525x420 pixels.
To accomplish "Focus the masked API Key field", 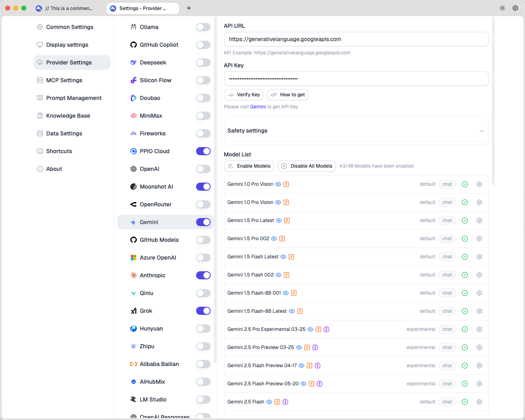I will coord(356,79).
